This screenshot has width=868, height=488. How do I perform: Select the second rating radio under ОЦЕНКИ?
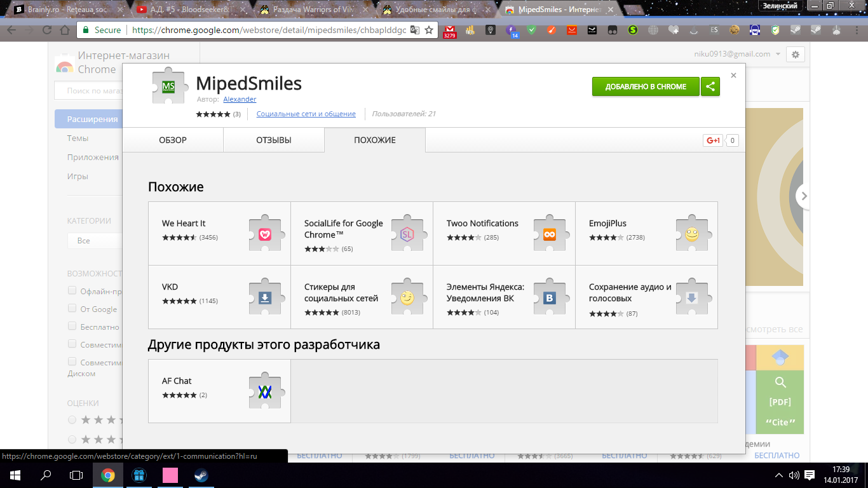72,439
